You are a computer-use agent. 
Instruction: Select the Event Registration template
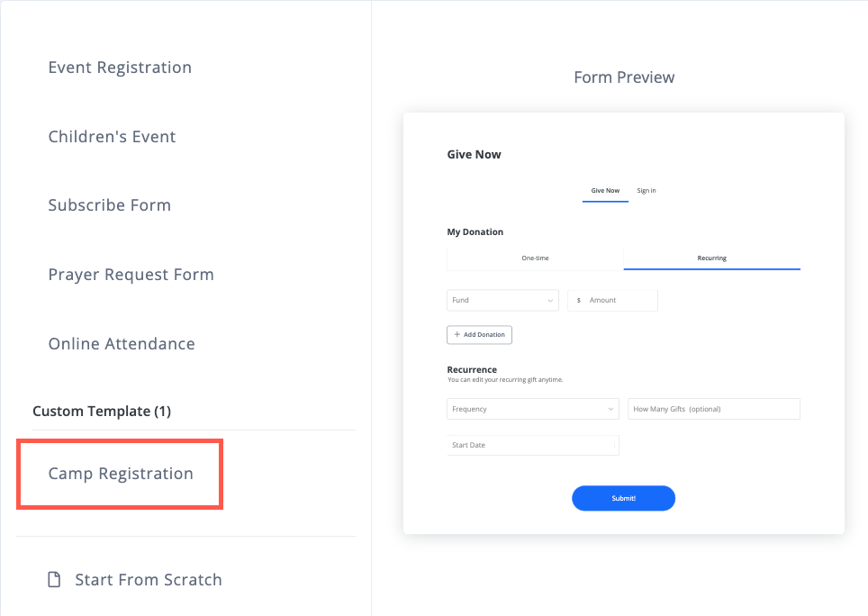[120, 68]
